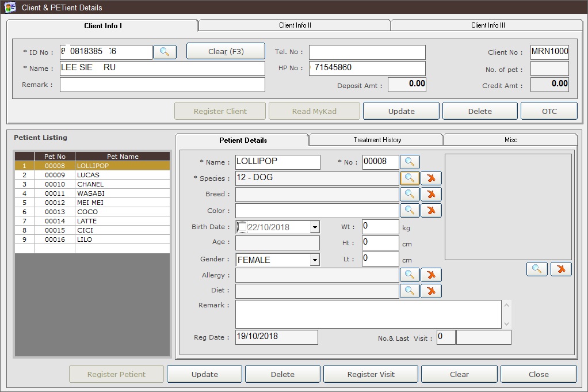Screen dimensions: 588x392
Task: Clear the Species field with the X icon
Action: [x=431, y=178]
